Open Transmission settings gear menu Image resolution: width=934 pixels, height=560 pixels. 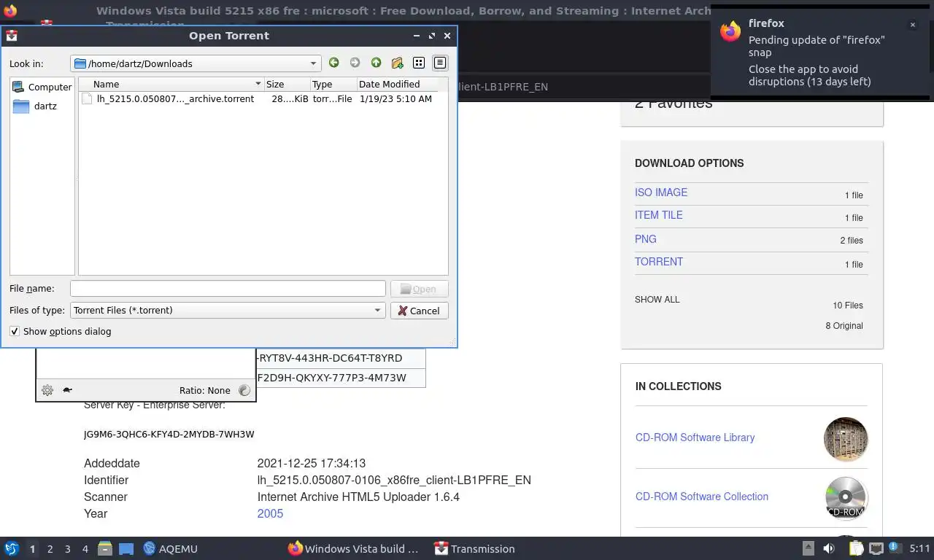[47, 390]
